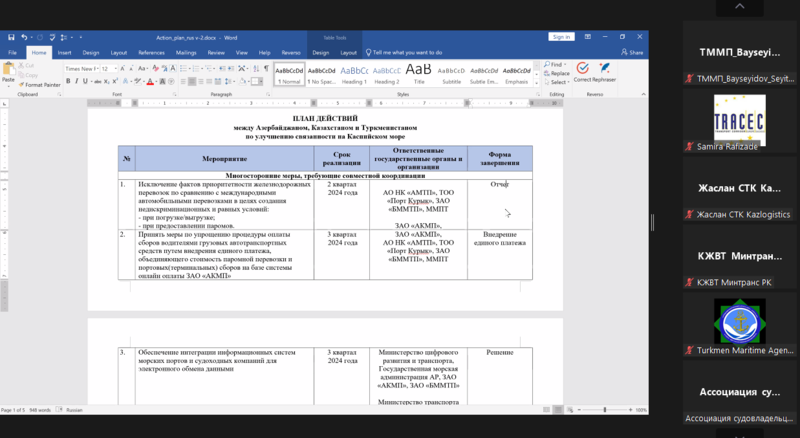Increase font size with grow icon

122,68
